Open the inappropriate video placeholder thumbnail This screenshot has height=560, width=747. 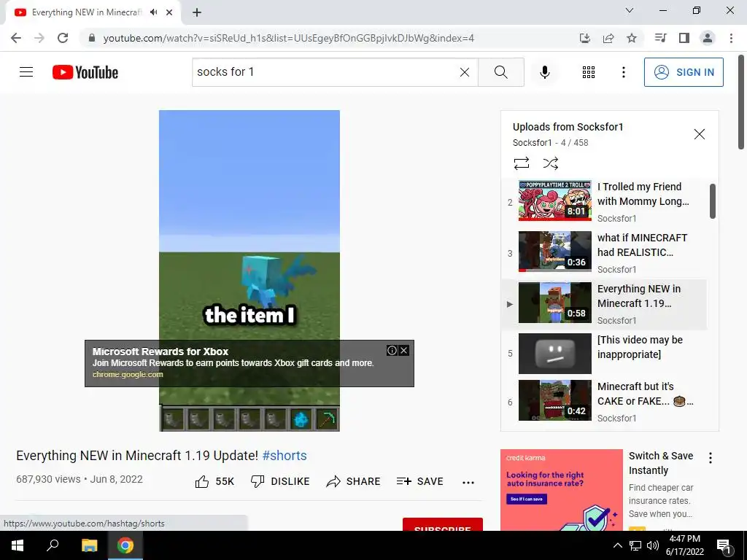point(554,354)
